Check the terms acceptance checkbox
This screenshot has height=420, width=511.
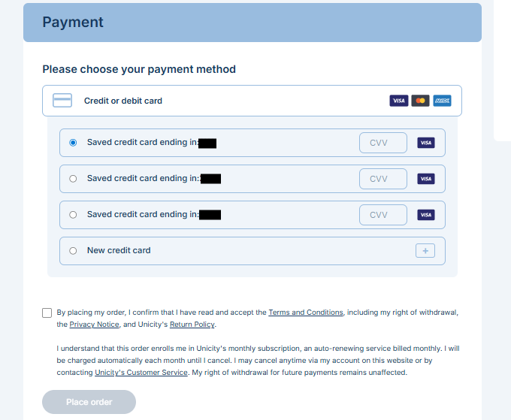pos(47,313)
